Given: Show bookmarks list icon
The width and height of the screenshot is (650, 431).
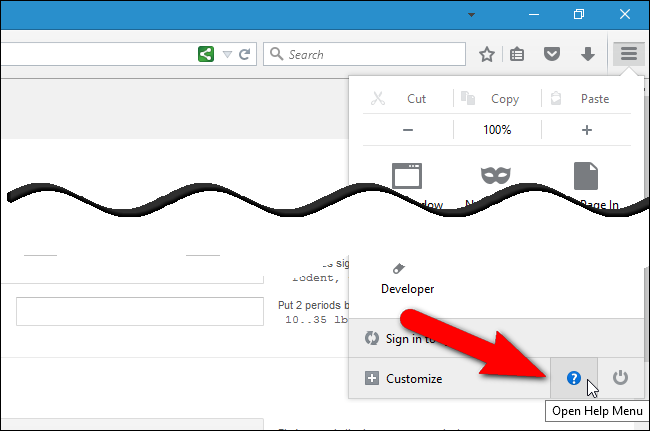Looking at the screenshot, I should [x=517, y=54].
